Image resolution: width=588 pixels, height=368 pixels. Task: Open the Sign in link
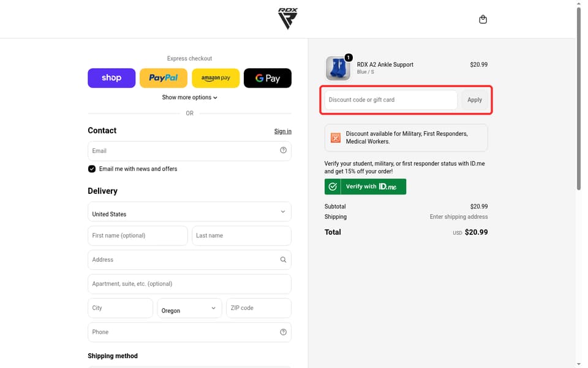[283, 131]
